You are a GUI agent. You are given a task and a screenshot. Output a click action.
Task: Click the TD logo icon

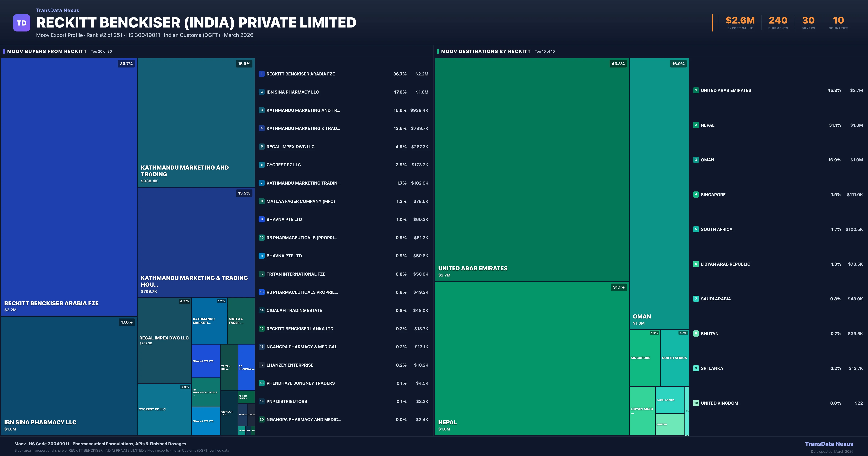22,23
